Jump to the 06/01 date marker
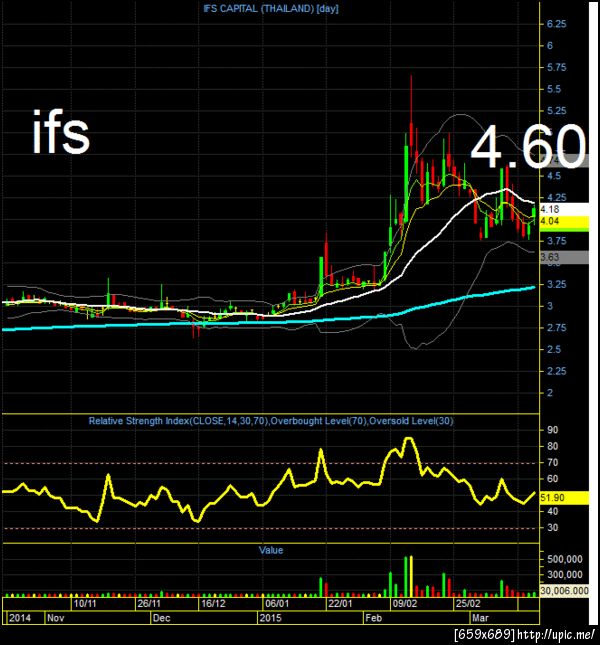Image resolution: width=600 pixels, height=645 pixels. [x=277, y=604]
